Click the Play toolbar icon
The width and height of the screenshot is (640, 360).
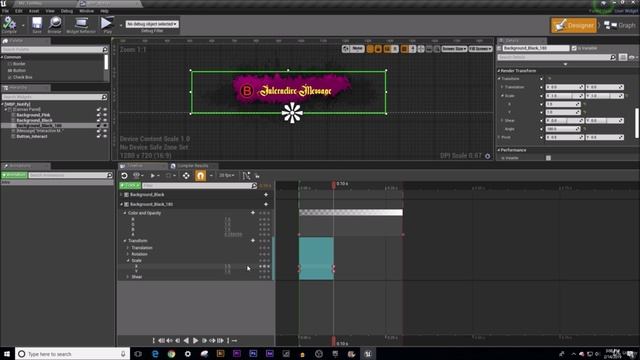point(107,24)
